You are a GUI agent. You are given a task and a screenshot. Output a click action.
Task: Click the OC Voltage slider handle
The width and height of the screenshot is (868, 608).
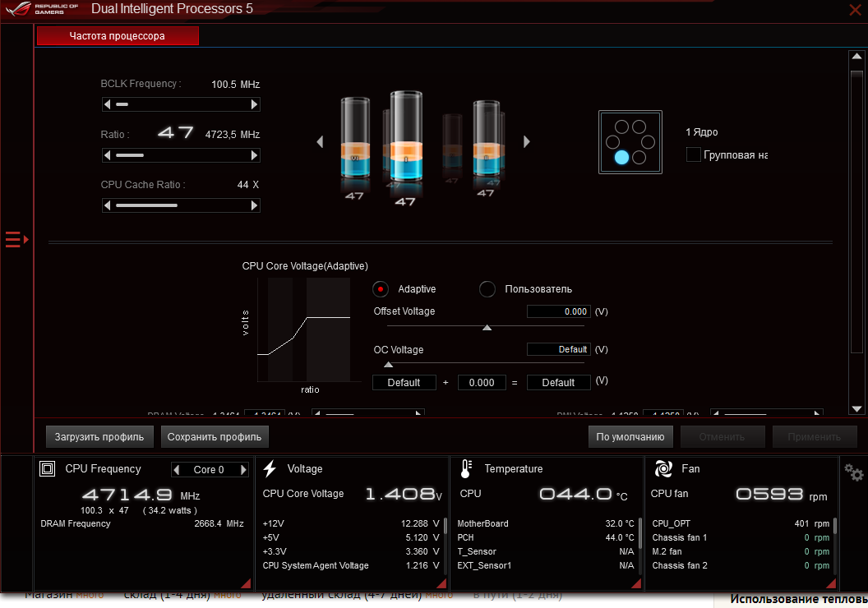pyautogui.click(x=389, y=365)
